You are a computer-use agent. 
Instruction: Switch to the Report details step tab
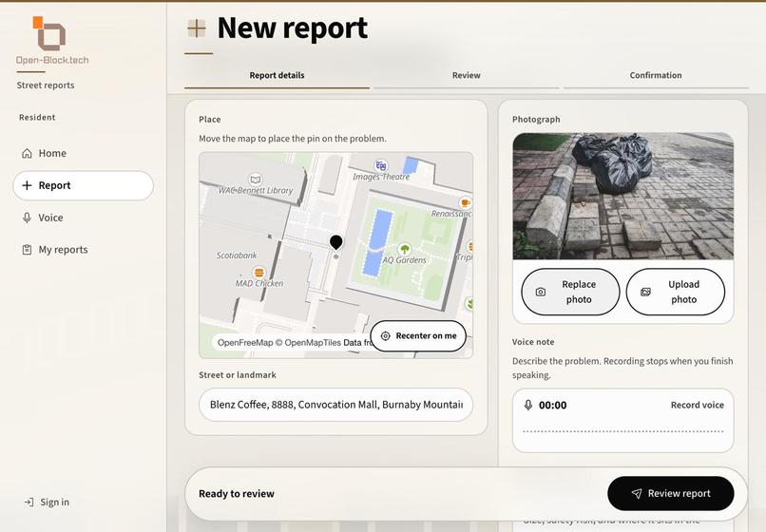pyautogui.click(x=277, y=76)
